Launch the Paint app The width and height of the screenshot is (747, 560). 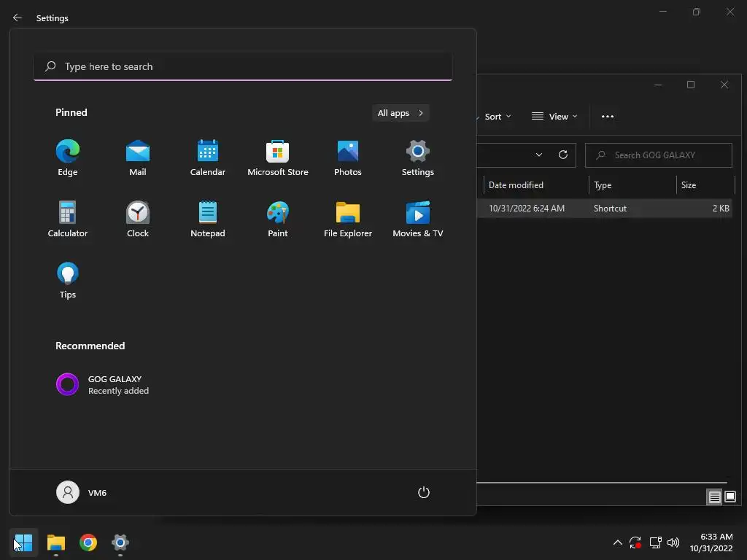tap(278, 219)
